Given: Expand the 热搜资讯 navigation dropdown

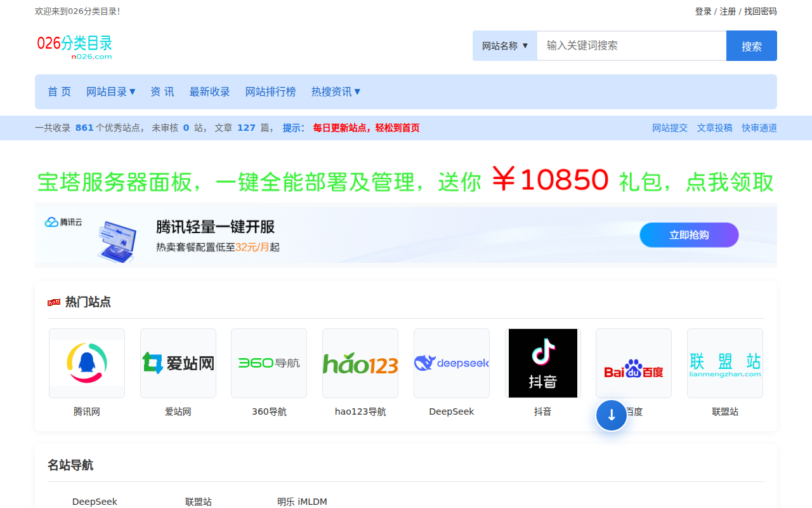Looking at the screenshot, I should pyautogui.click(x=336, y=91).
